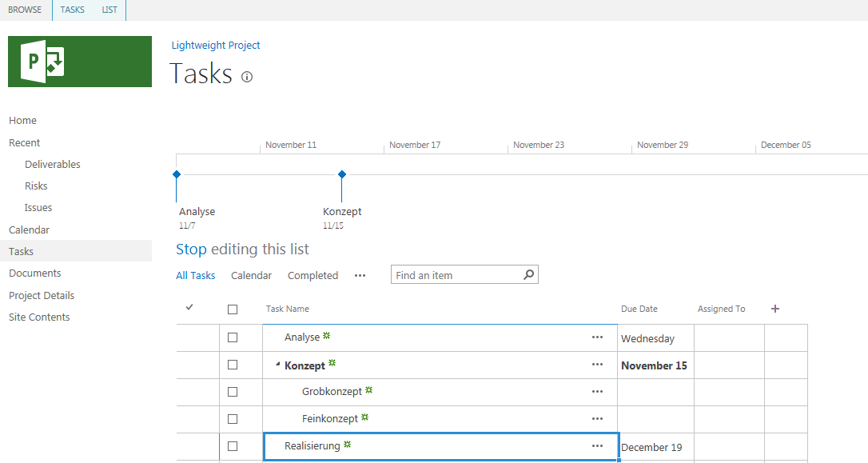Collapse the Konzept summary task
Screen dimensions: 868x463
pos(278,365)
